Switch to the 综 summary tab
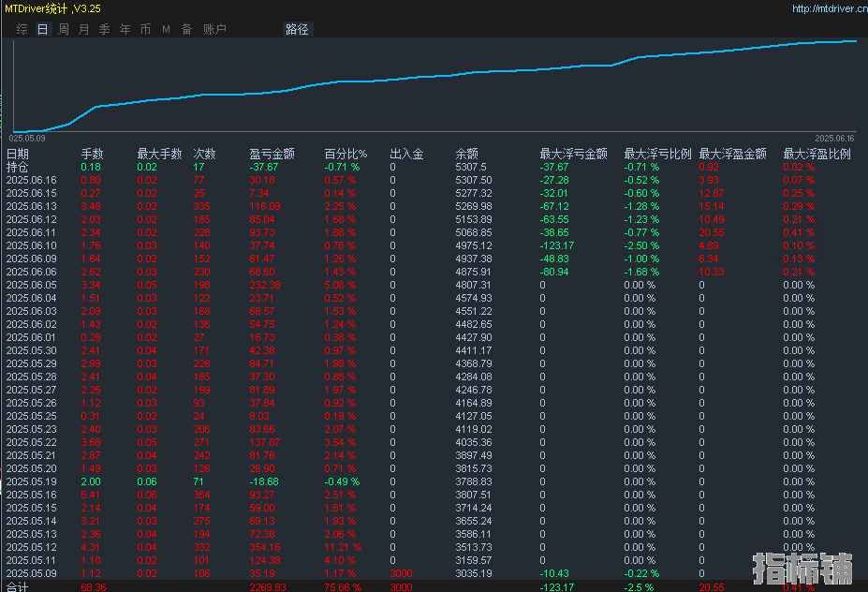Image resolution: width=868 pixels, height=592 pixels. tap(22, 29)
